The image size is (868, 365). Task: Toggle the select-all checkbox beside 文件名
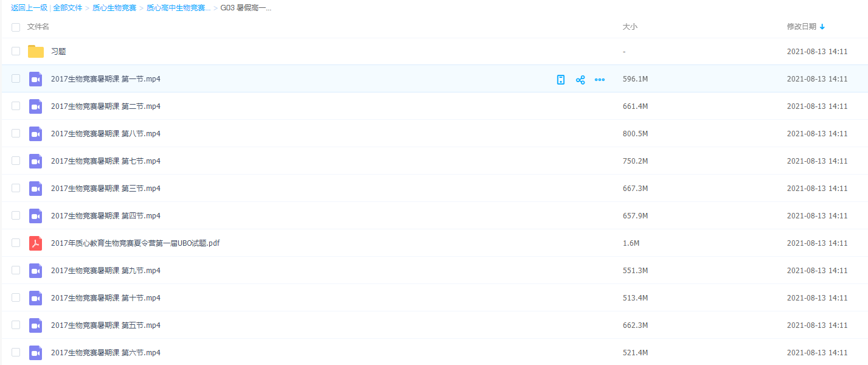point(16,27)
